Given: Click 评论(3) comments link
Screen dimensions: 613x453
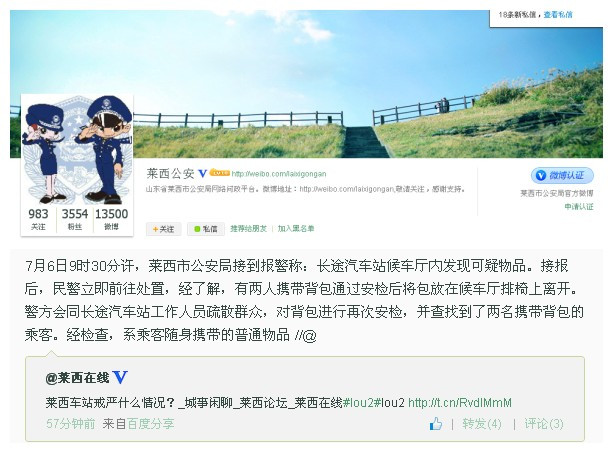Looking at the screenshot, I should [544, 424].
